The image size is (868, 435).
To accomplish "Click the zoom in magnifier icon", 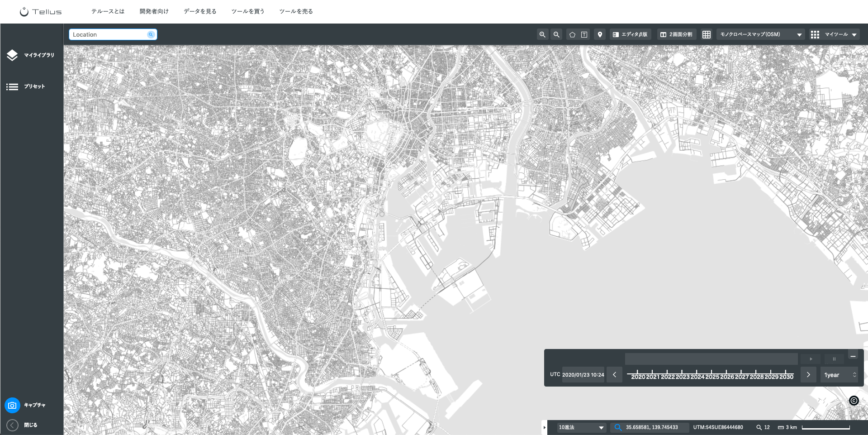I will coord(542,34).
